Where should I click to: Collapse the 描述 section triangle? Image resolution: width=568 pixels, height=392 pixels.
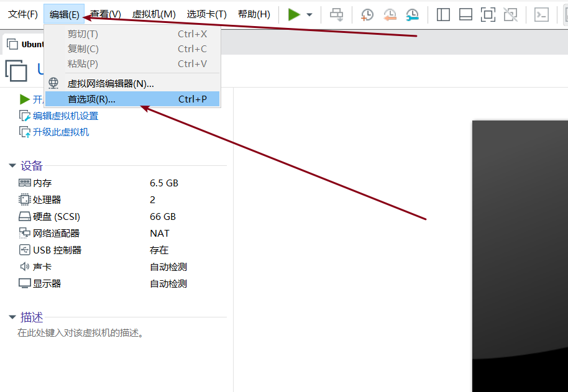[x=12, y=317]
